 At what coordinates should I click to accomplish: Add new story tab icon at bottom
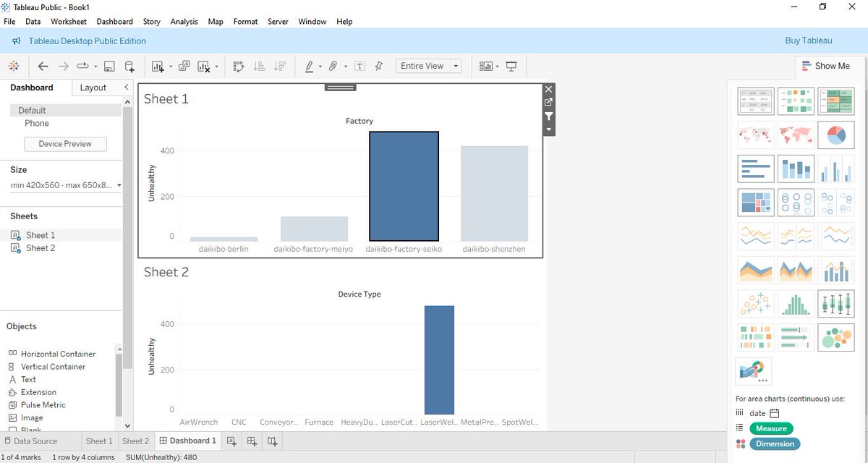(x=272, y=441)
